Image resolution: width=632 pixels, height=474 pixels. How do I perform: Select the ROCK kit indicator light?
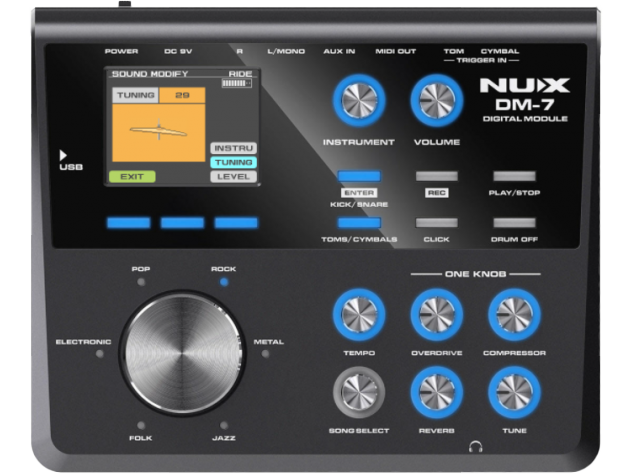(224, 282)
